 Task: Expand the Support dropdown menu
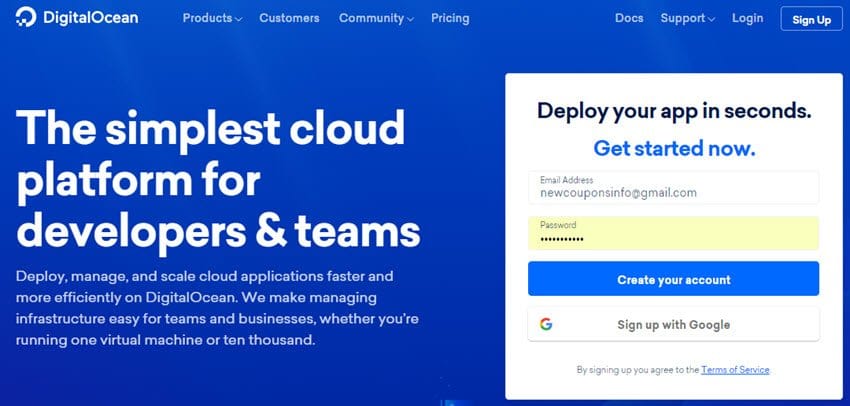point(687,18)
